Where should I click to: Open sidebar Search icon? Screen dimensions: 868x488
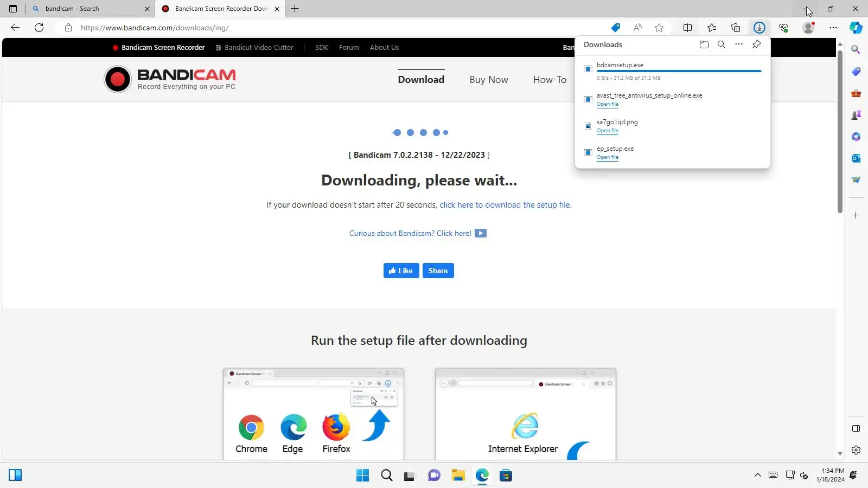point(856,50)
